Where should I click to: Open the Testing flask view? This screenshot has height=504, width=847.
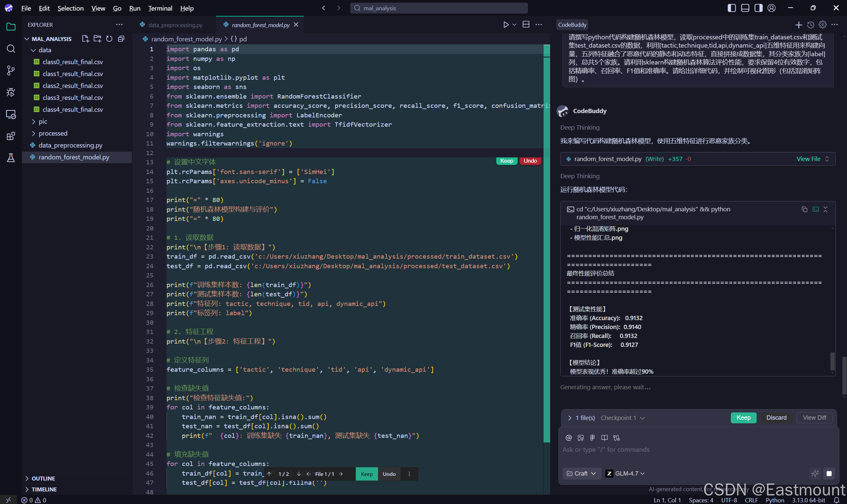click(x=11, y=158)
